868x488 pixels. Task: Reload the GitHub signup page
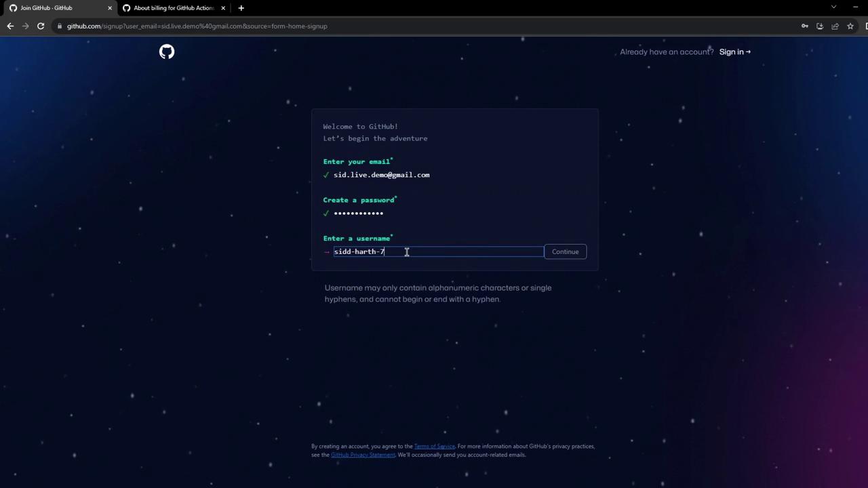[x=41, y=26]
